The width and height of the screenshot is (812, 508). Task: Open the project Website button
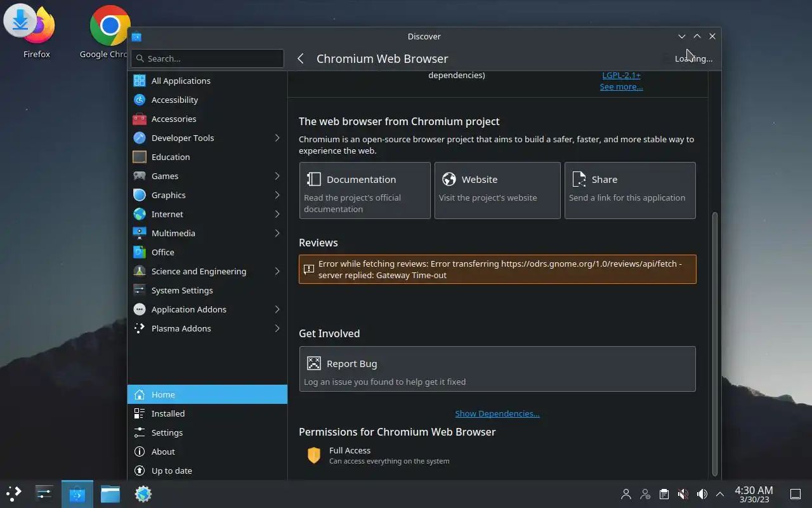pos(497,190)
